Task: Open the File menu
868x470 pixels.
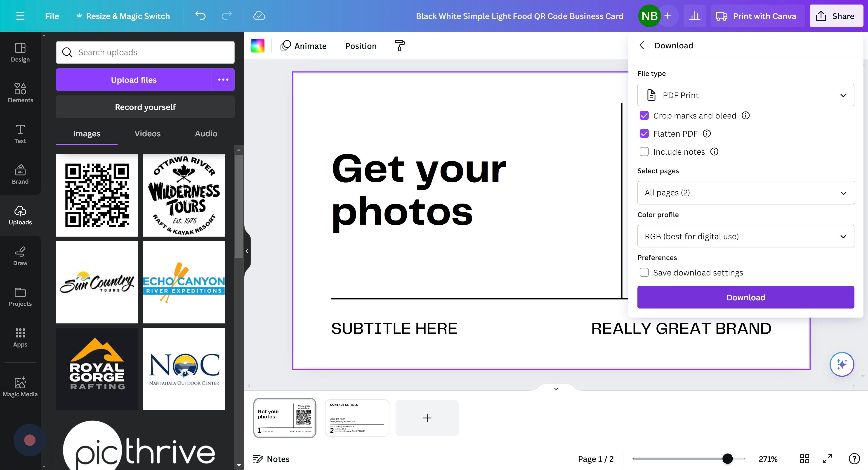Action: pyautogui.click(x=52, y=16)
